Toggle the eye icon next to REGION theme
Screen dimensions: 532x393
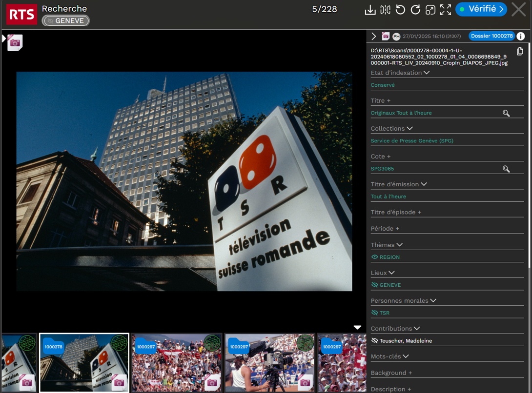click(374, 257)
